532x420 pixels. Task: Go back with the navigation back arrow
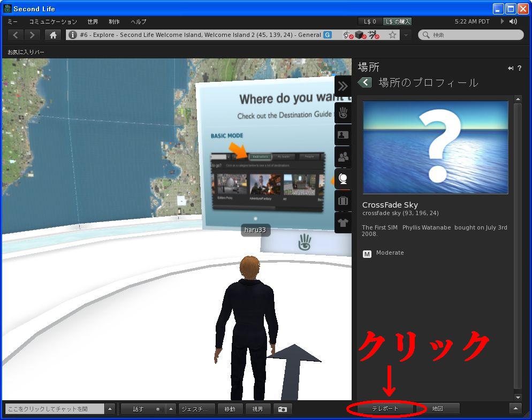16,35
